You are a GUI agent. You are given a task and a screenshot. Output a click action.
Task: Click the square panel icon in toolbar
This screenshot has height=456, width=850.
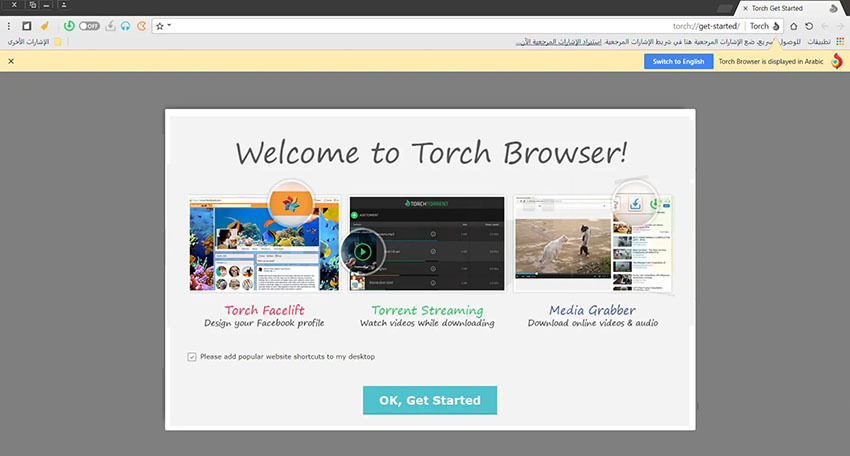(x=27, y=25)
